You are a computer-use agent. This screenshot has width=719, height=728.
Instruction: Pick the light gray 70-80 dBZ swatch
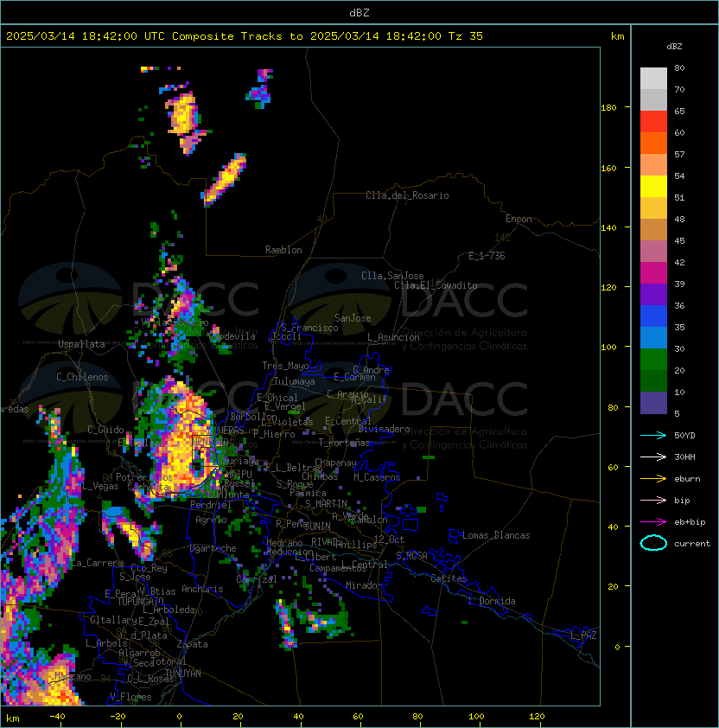pos(653,79)
